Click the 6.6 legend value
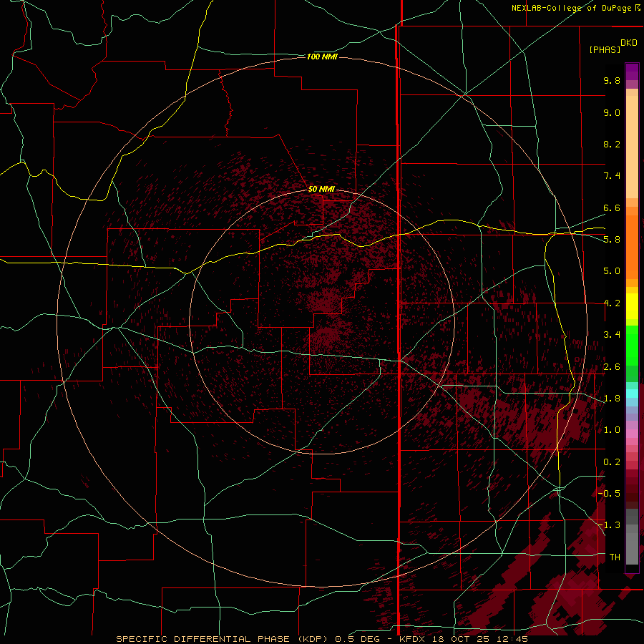644x644 pixels. (x=612, y=208)
